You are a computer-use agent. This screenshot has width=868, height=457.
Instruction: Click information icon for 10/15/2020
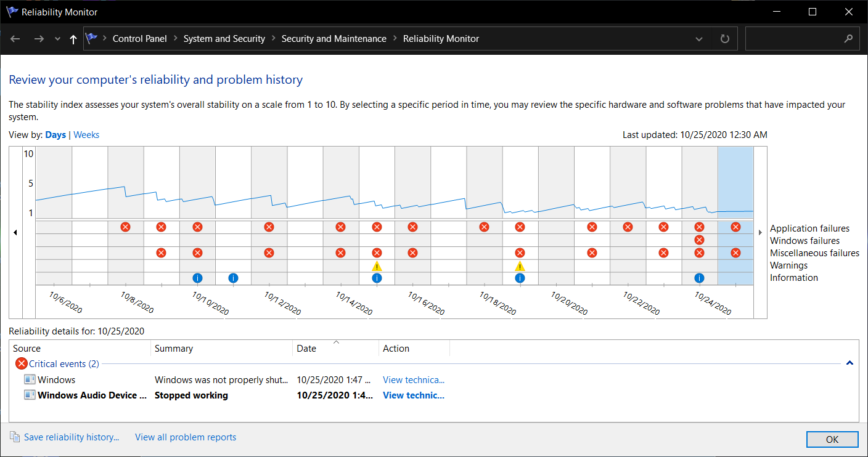[x=377, y=278]
